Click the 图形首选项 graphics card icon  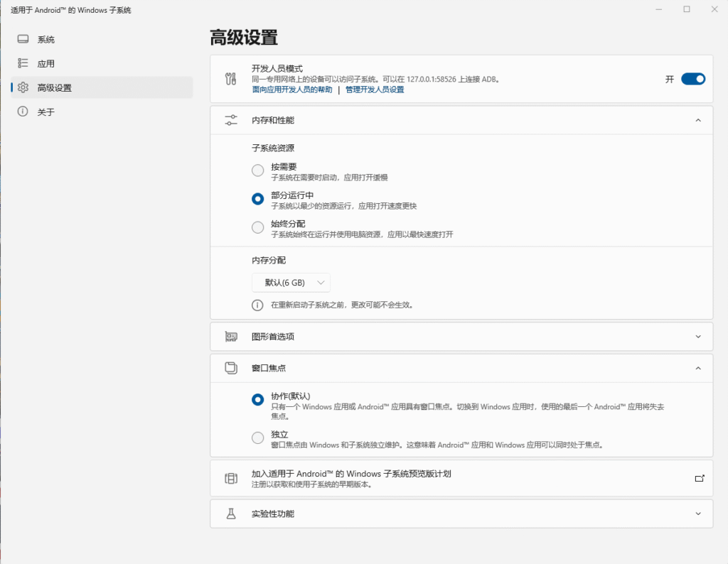point(231,337)
